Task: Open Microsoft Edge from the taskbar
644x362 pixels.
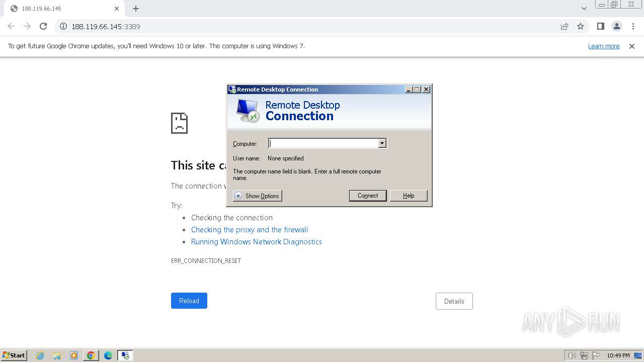Action: (108, 355)
